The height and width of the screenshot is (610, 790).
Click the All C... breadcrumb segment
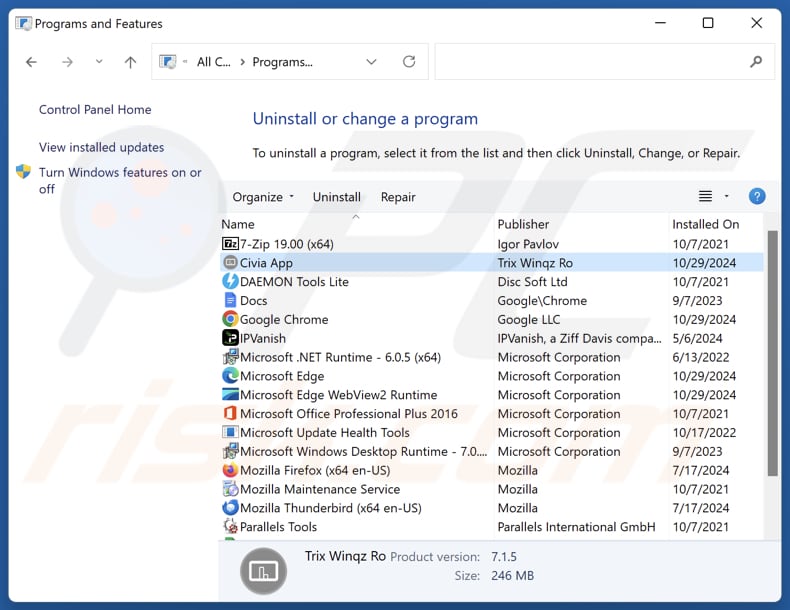point(214,61)
